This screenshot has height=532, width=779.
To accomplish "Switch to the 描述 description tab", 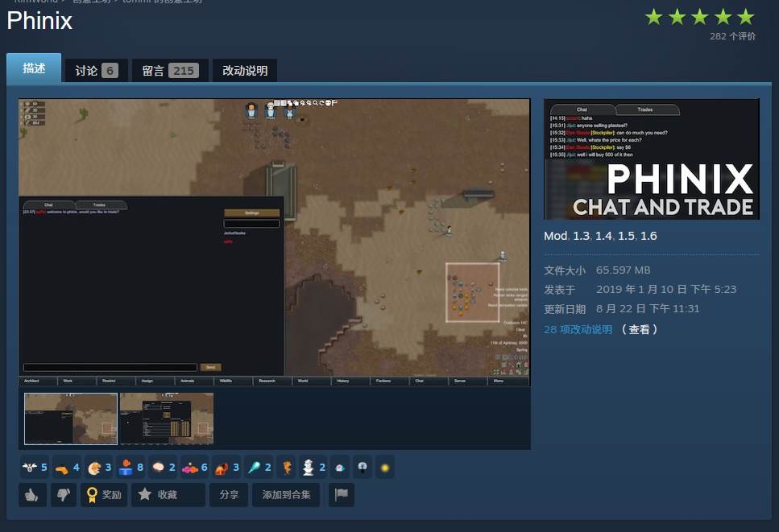I will 34,68.
